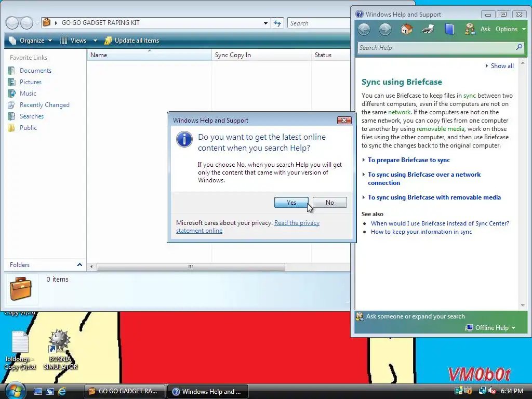Viewport: 532px width, 399px height.
Task: Go forward in Windows Help toolbar
Action: coord(385,29)
